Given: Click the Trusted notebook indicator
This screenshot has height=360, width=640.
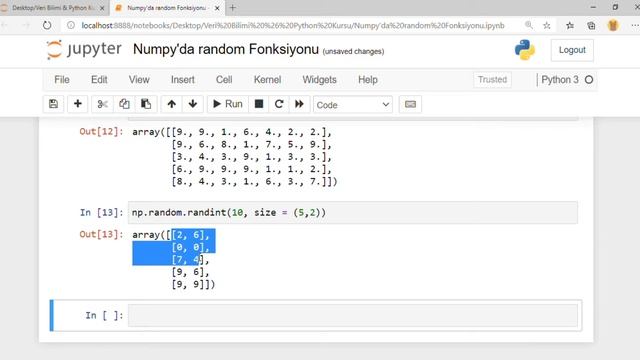Looking at the screenshot, I should [x=492, y=80].
